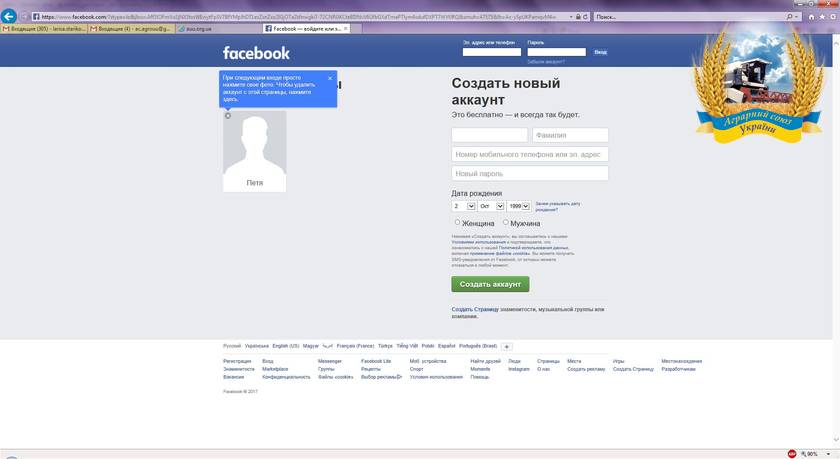Click the padlock security icon
The image size is (840, 459).
tap(579, 17)
